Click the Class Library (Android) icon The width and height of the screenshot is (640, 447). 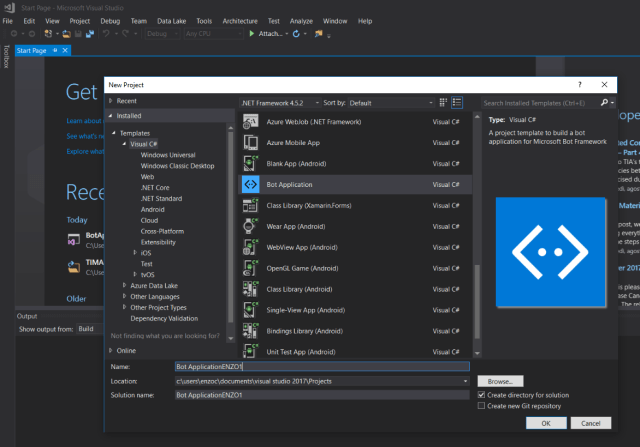click(x=250, y=289)
